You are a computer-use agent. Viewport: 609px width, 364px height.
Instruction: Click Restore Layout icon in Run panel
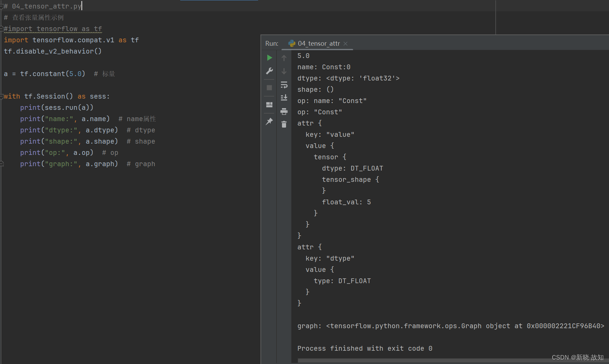[x=269, y=104]
